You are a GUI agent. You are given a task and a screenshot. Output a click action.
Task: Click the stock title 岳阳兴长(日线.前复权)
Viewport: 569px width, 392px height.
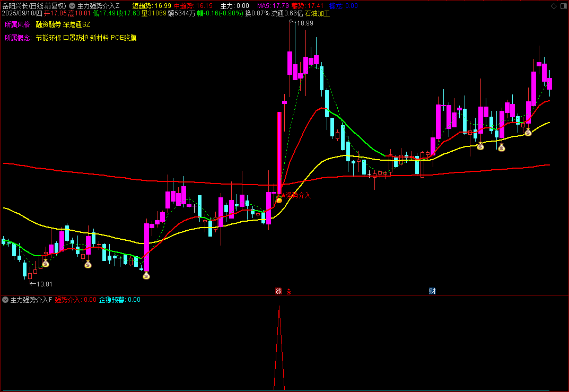point(34,6)
